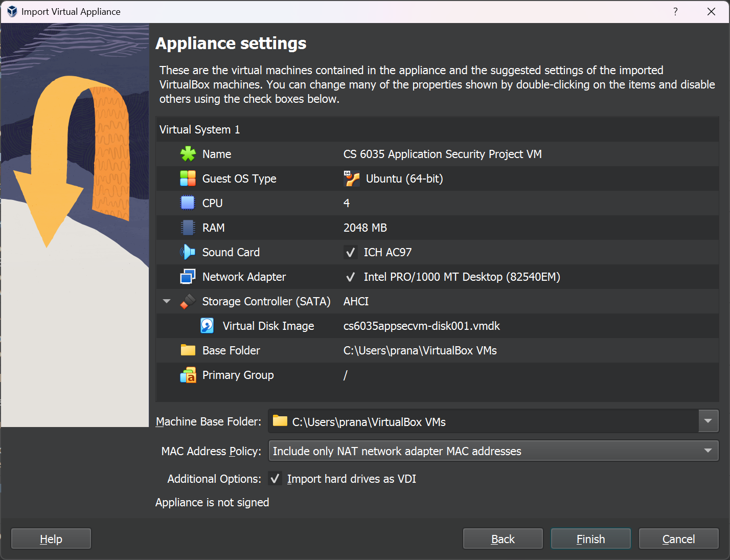Click the Primary Group icon
The height and width of the screenshot is (560, 730).
[x=188, y=375]
